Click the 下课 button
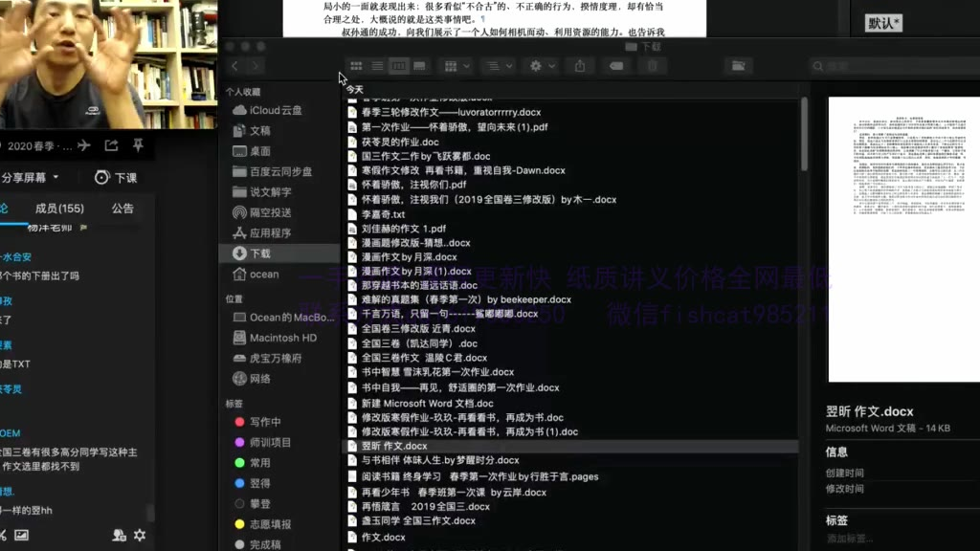The image size is (980, 551). coord(116,178)
